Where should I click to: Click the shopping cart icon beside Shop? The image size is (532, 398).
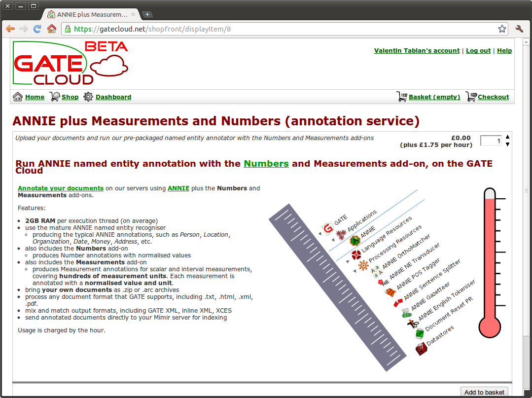(x=55, y=97)
